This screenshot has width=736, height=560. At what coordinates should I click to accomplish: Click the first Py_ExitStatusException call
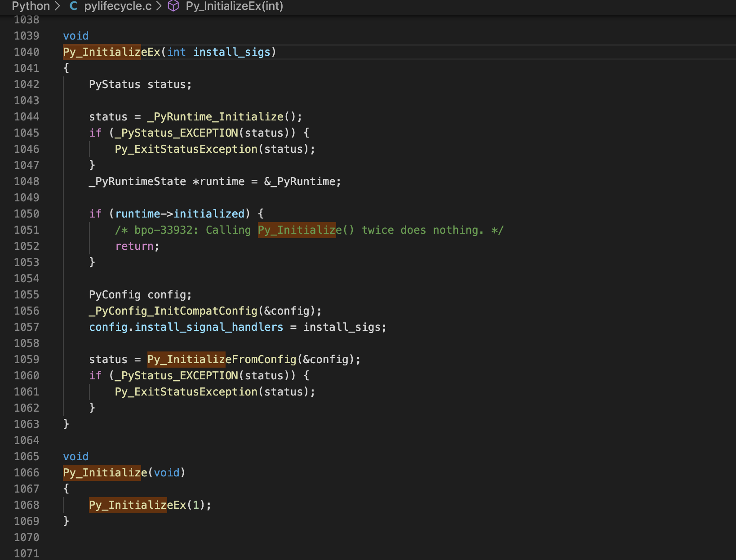(186, 149)
